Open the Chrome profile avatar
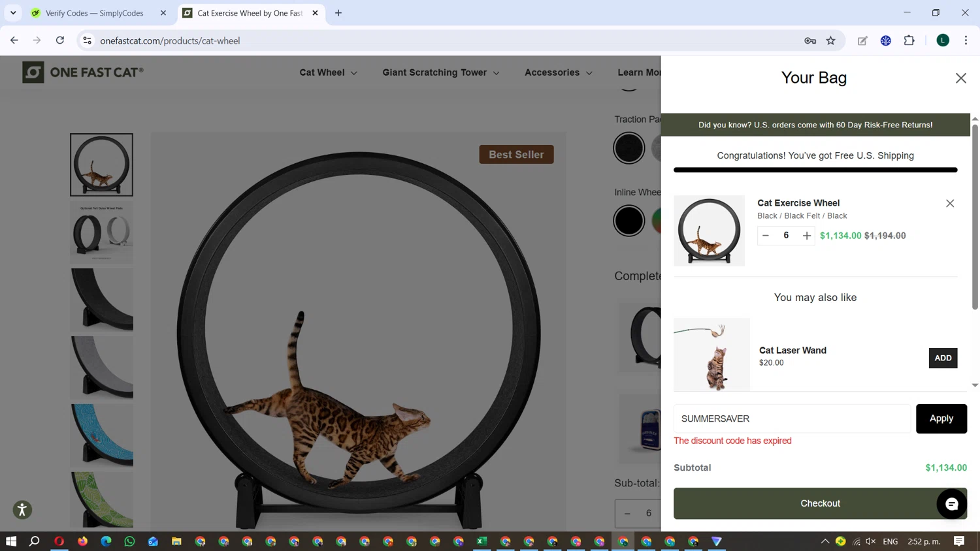The height and width of the screenshot is (551, 980). 943,40
